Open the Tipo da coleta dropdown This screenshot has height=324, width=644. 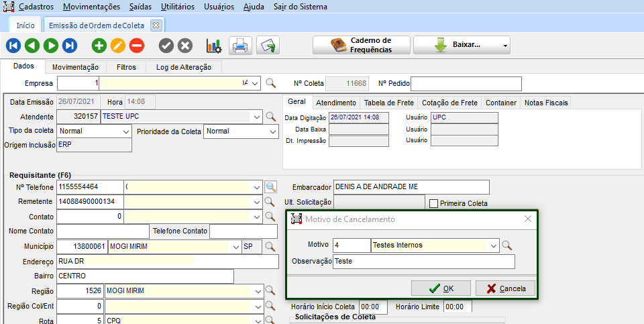coord(127,131)
